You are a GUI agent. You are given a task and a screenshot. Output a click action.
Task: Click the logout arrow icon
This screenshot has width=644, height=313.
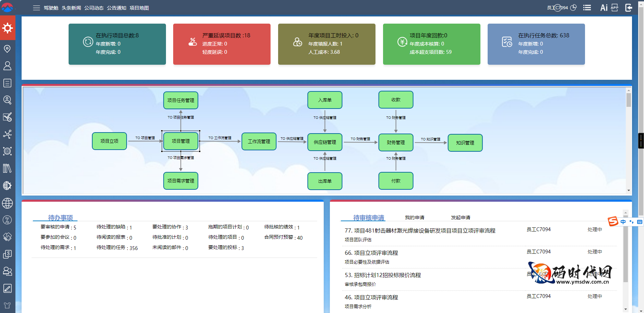coord(629,8)
